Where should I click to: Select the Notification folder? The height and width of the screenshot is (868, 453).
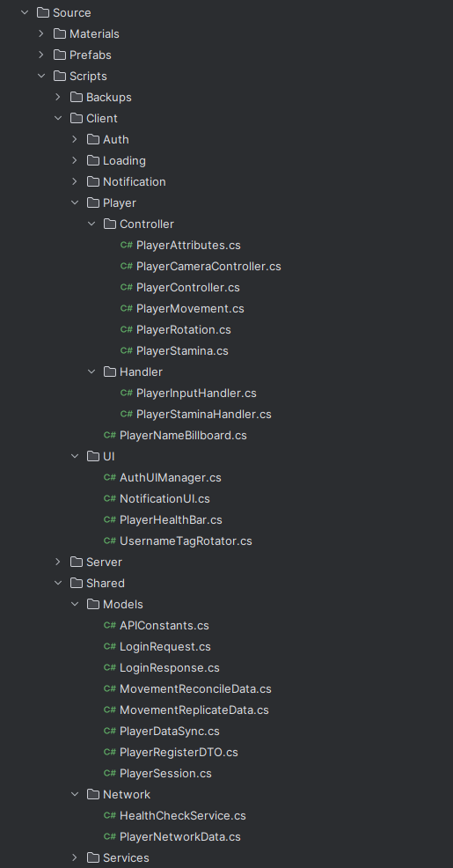pos(134,181)
